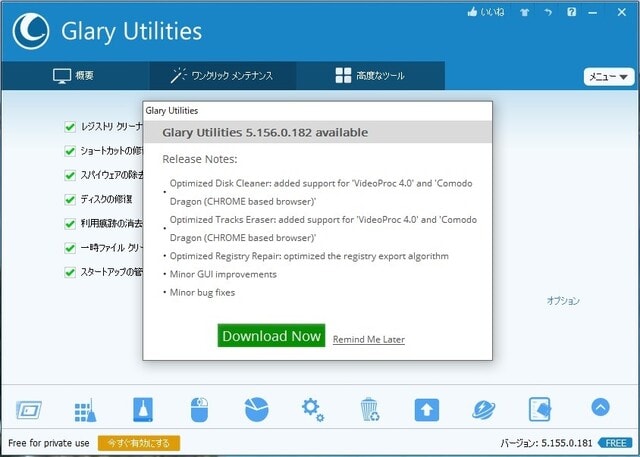Switch to the ワンクリック メンテナンス tab
640x457 pixels.
223,76
